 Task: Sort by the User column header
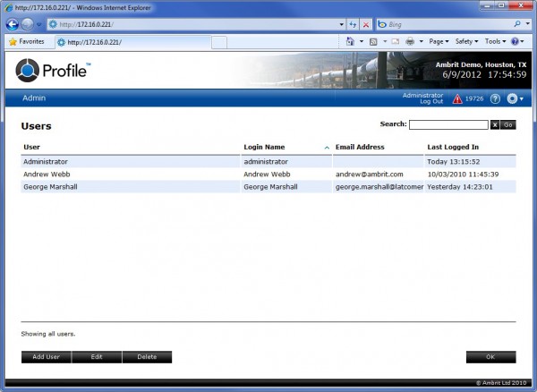(31, 147)
